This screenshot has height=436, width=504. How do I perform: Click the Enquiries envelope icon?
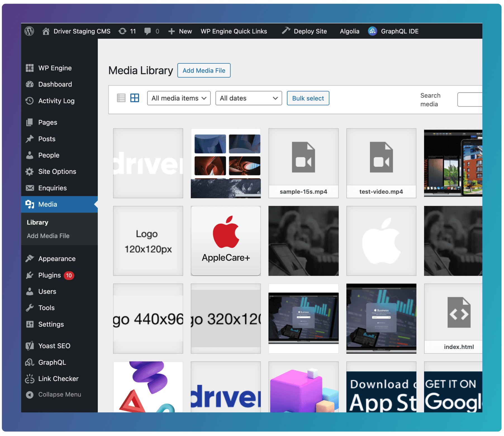[30, 188]
